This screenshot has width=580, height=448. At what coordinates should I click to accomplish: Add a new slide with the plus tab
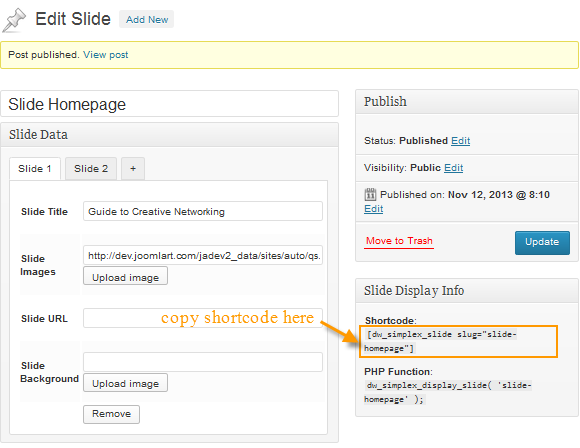pyautogui.click(x=133, y=169)
